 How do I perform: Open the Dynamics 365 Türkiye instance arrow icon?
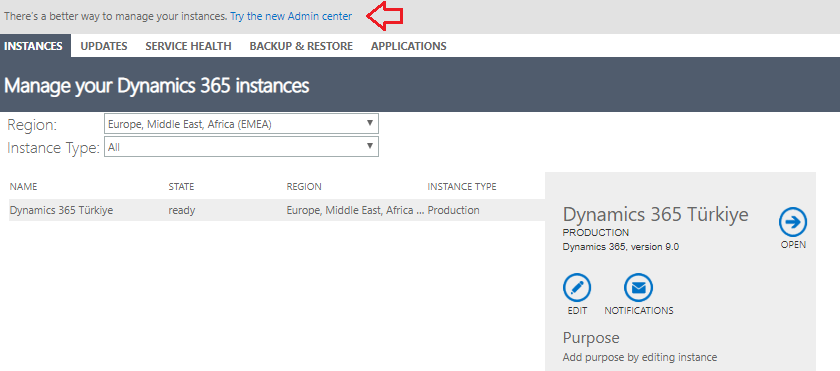[793, 222]
